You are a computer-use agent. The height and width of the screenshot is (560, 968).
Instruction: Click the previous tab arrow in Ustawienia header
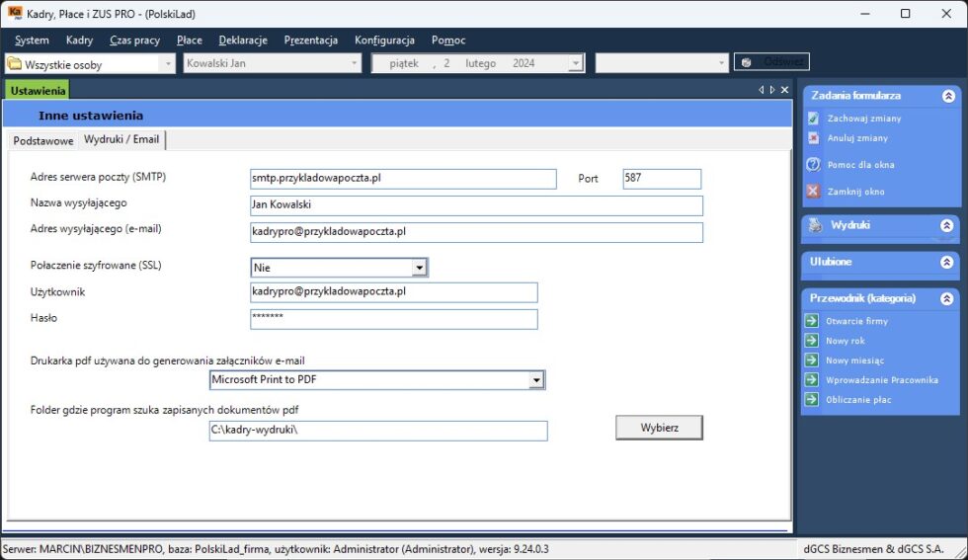[761, 90]
